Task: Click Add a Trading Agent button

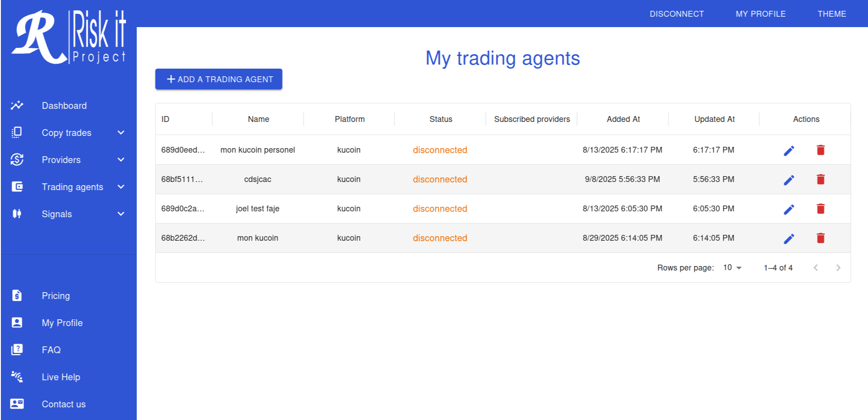Action: (219, 79)
